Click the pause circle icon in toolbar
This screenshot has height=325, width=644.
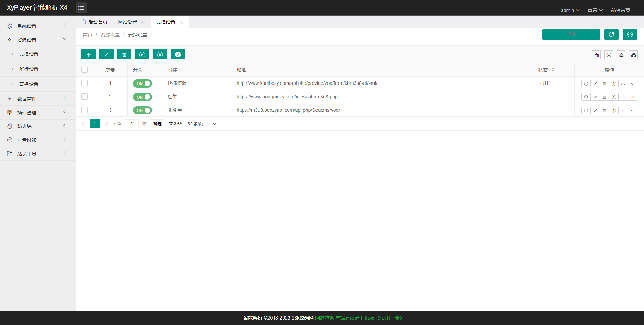coord(160,55)
